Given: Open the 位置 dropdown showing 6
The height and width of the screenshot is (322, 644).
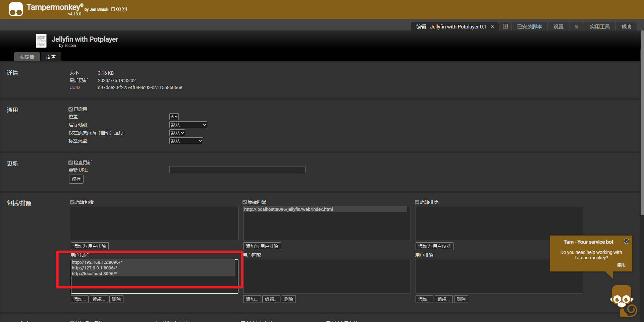Looking at the screenshot, I should tap(174, 117).
